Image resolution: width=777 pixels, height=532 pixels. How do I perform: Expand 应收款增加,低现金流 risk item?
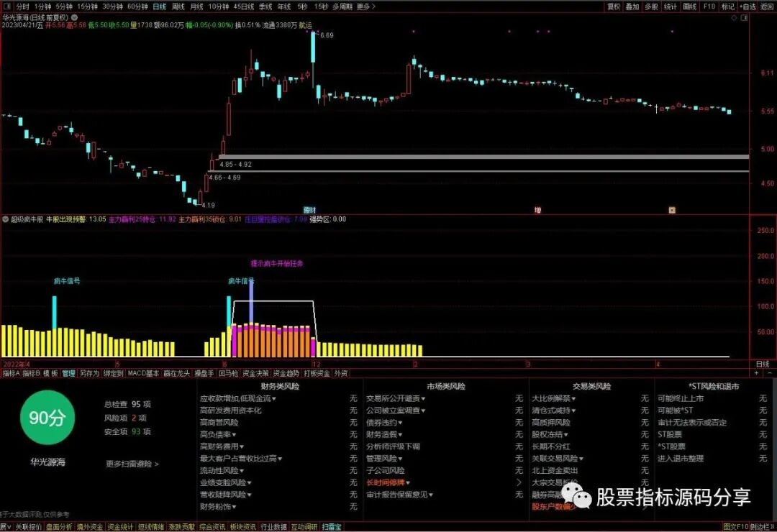point(238,398)
